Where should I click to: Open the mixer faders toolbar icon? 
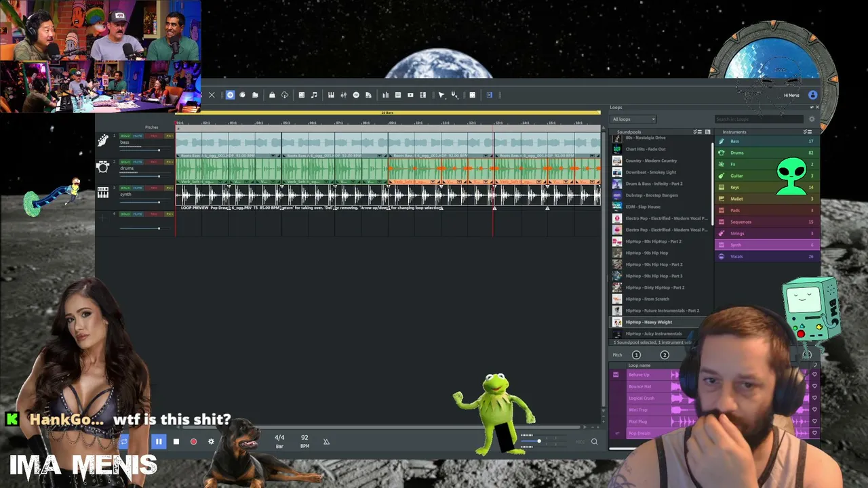[344, 95]
